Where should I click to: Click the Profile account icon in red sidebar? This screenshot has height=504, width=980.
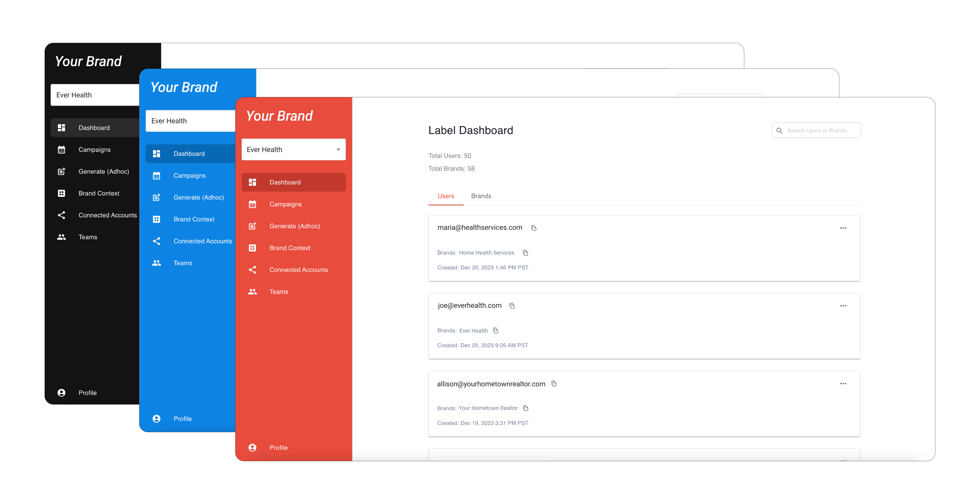coord(253,447)
